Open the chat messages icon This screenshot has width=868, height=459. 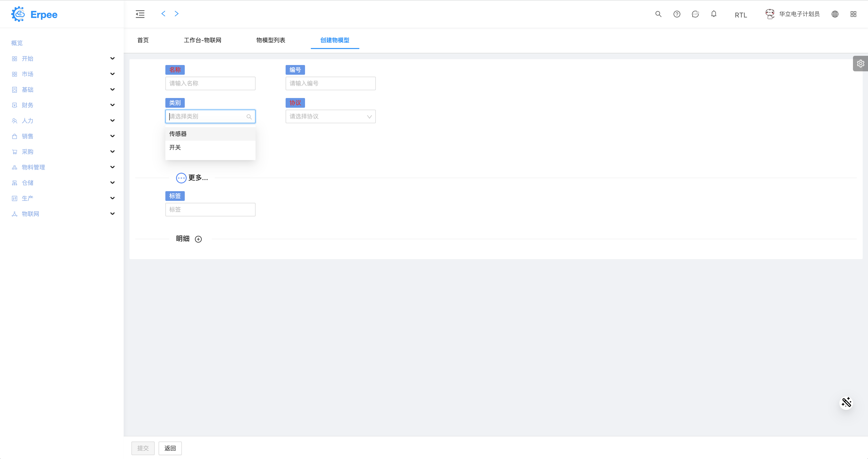(695, 14)
